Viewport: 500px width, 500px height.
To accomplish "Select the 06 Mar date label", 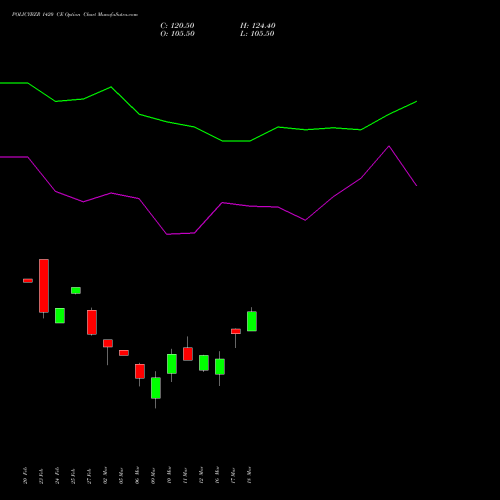I will [138, 476].
